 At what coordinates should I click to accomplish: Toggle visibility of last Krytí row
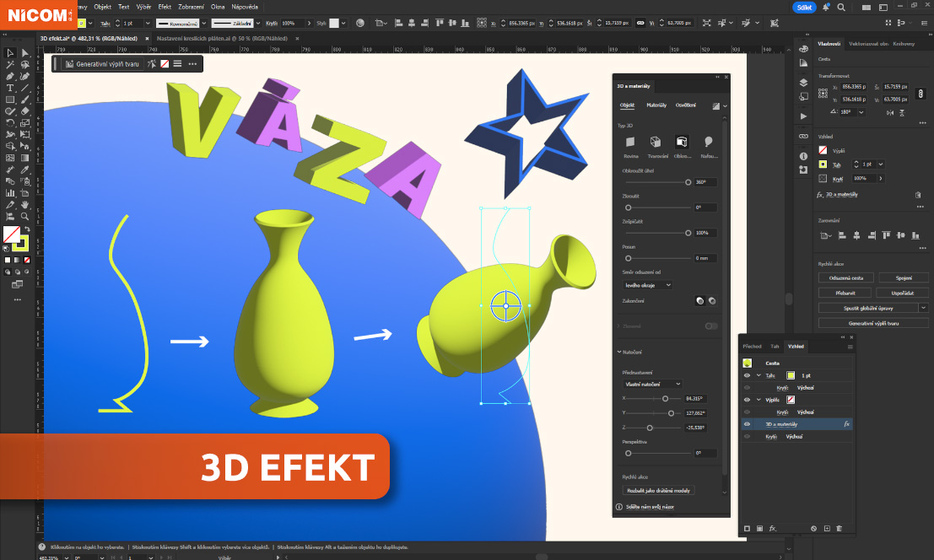pyautogui.click(x=747, y=436)
